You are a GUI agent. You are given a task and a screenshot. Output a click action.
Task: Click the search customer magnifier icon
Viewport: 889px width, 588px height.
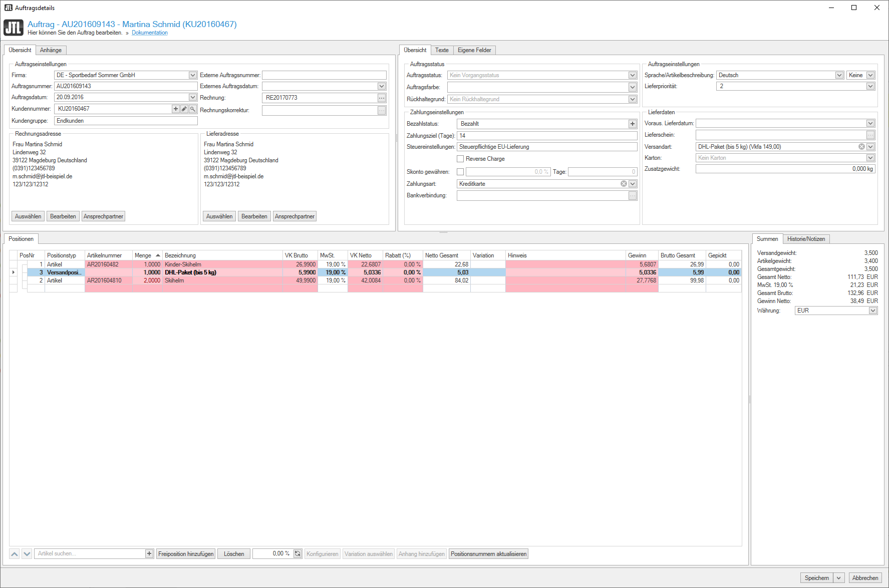[x=193, y=109]
